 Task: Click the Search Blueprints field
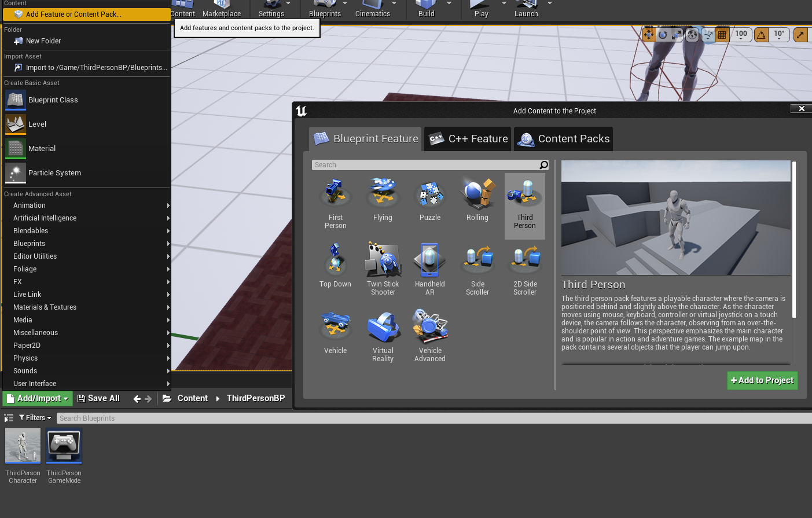[x=434, y=418]
